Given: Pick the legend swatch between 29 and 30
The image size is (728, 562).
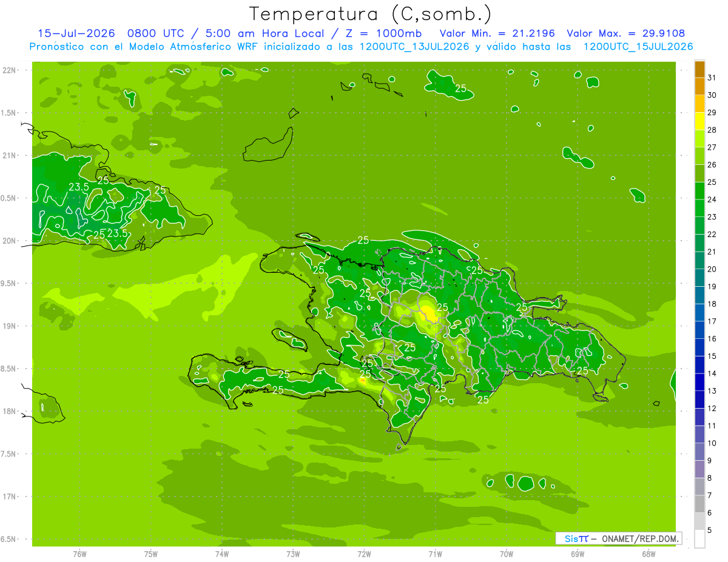Looking at the screenshot, I should click(x=699, y=104).
